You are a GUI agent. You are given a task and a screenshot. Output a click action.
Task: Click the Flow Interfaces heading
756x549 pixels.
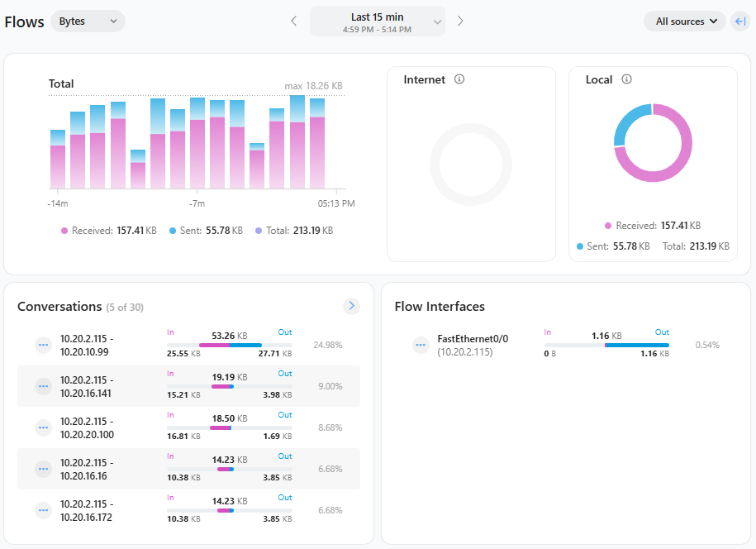pos(440,307)
